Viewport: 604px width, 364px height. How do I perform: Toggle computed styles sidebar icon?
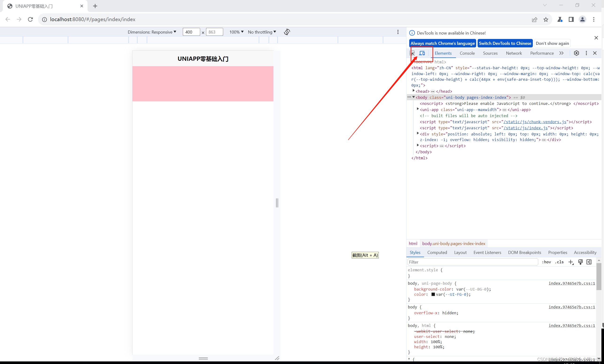[589, 262]
